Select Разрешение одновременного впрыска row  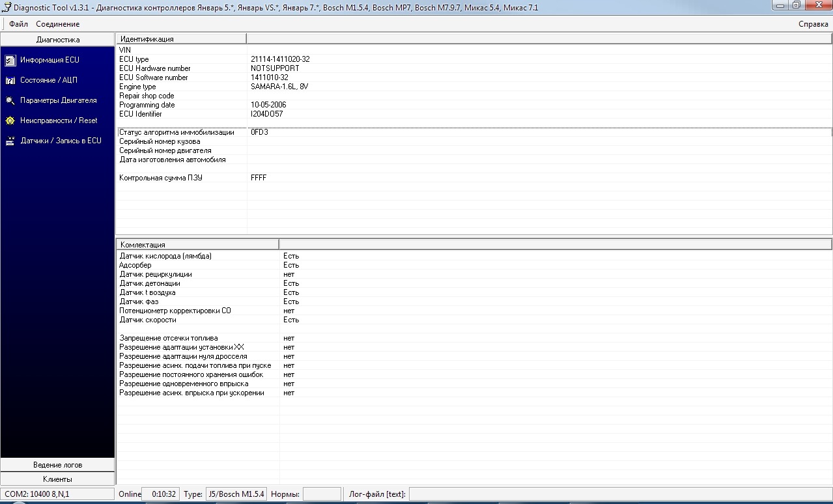pyautogui.click(x=474, y=384)
